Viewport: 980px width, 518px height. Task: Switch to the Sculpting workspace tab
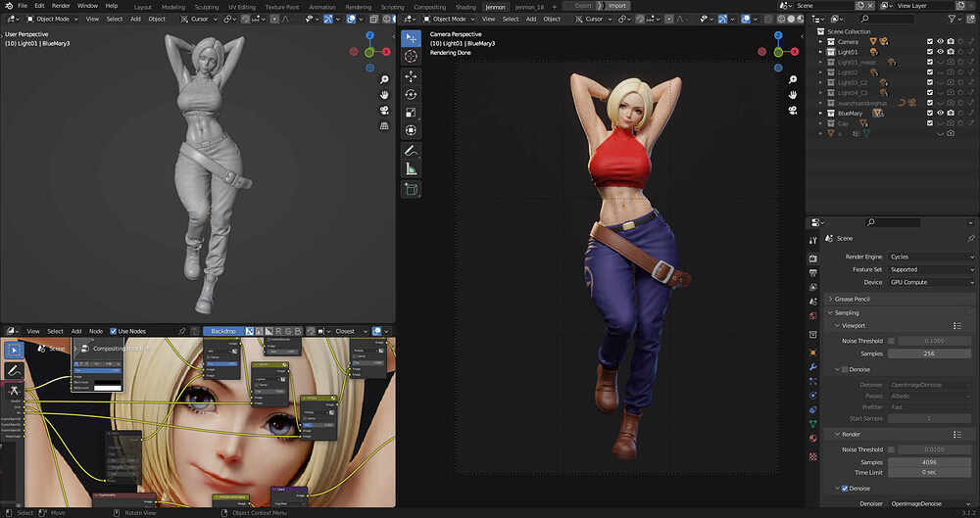pos(206,7)
